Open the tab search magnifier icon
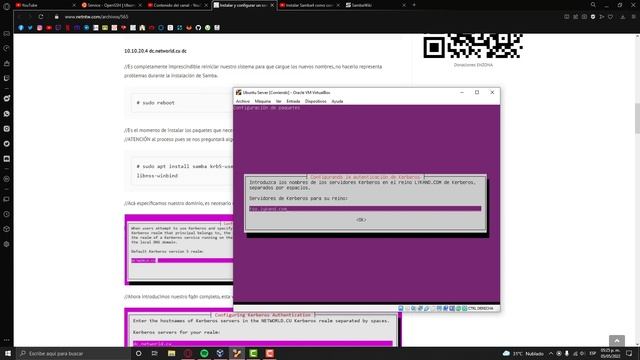Screen dimensions: 640x360 click(x=593, y=5)
